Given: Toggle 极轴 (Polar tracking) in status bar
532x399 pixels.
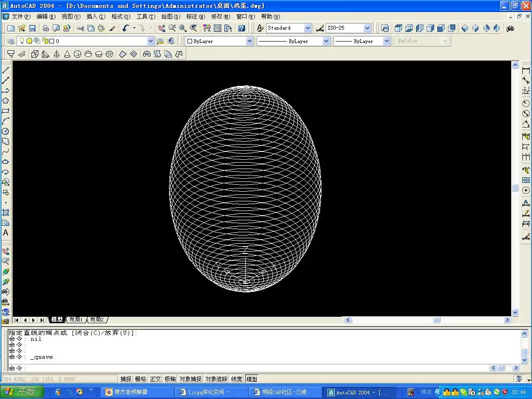Looking at the screenshot, I should tap(170, 379).
